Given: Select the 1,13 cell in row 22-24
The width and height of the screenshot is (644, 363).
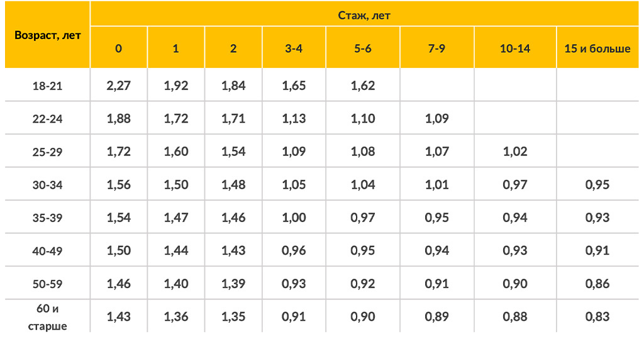Looking at the screenshot, I should pos(294,118).
